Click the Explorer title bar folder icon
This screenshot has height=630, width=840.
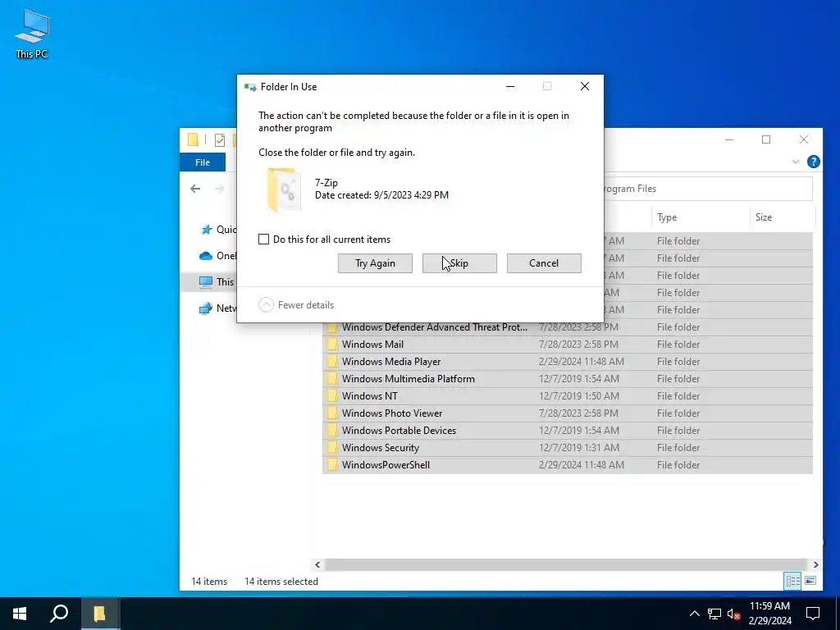pyautogui.click(x=194, y=139)
